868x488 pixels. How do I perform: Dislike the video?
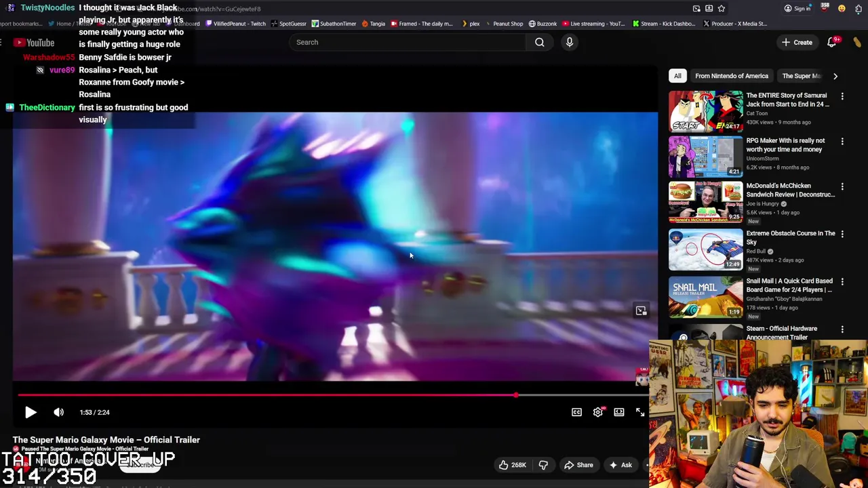(543, 465)
